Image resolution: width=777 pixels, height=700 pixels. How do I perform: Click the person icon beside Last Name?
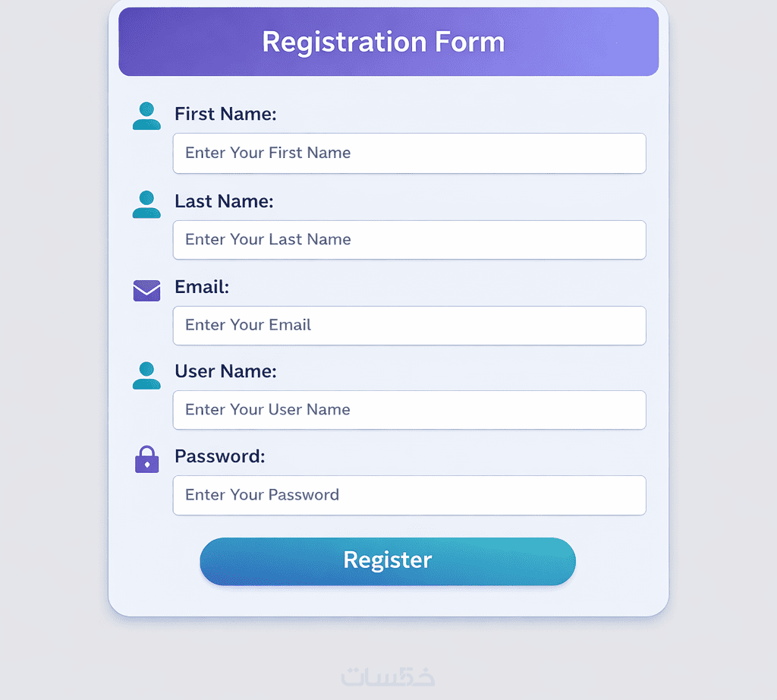click(x=146, y=204)
